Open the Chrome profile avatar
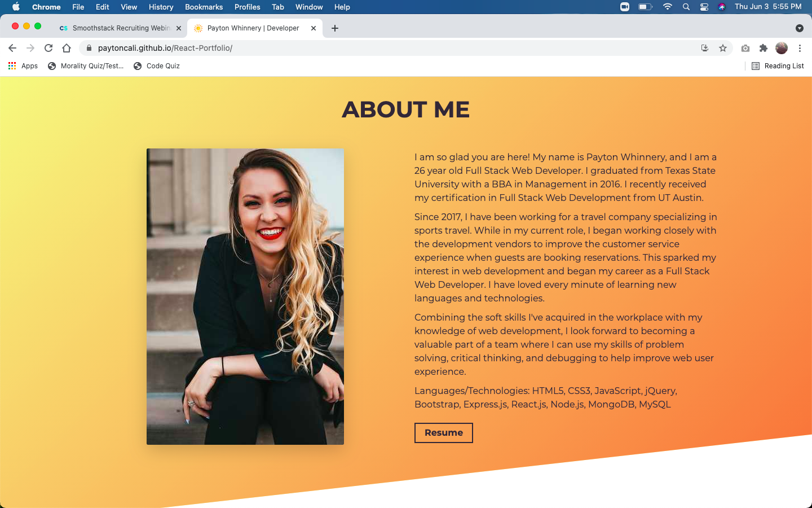 pos(782,48)
